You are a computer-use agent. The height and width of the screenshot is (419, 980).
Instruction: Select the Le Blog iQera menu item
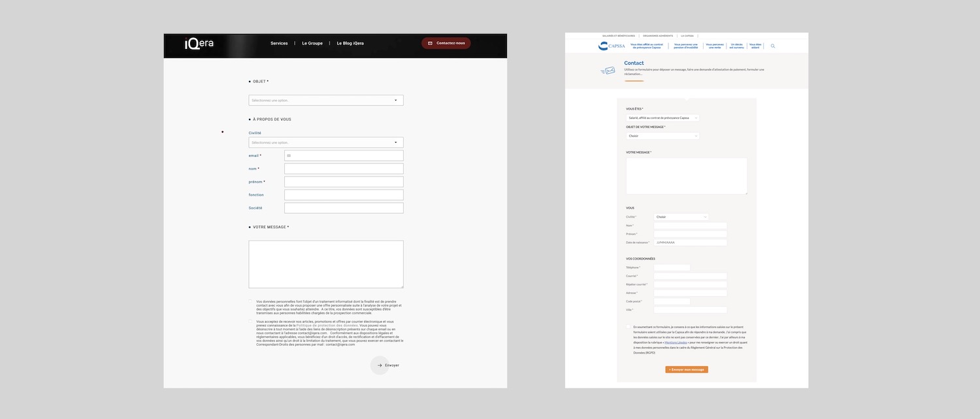click(x=351, y=43)
